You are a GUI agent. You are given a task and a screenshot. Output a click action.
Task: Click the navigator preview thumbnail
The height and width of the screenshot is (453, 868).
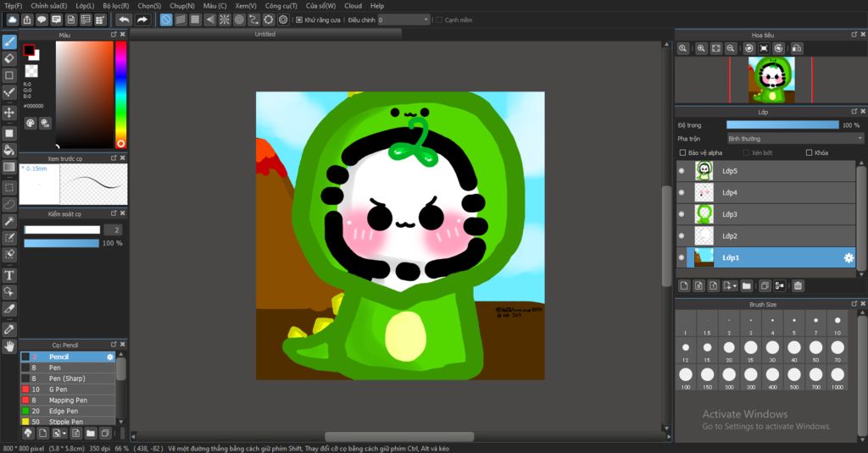pyautogui.click(x=771, y=80)
